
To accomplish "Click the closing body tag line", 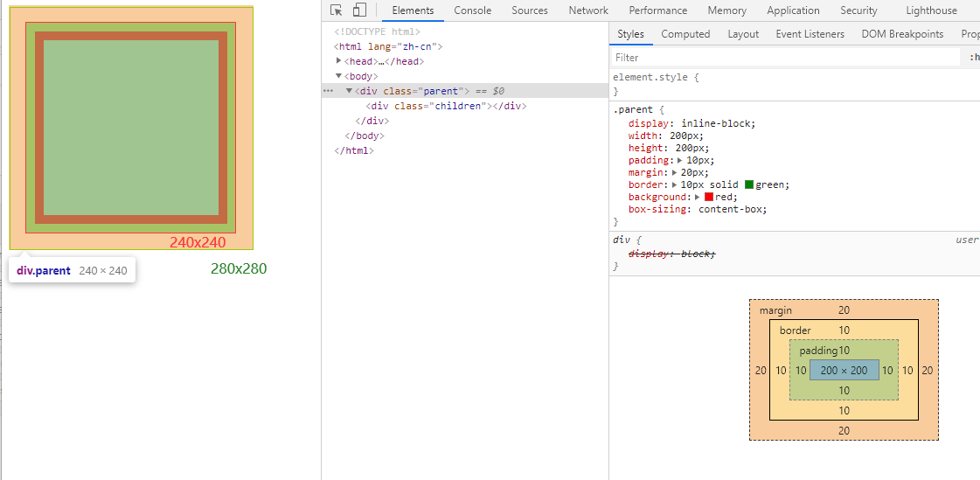I will pos(364,136).
